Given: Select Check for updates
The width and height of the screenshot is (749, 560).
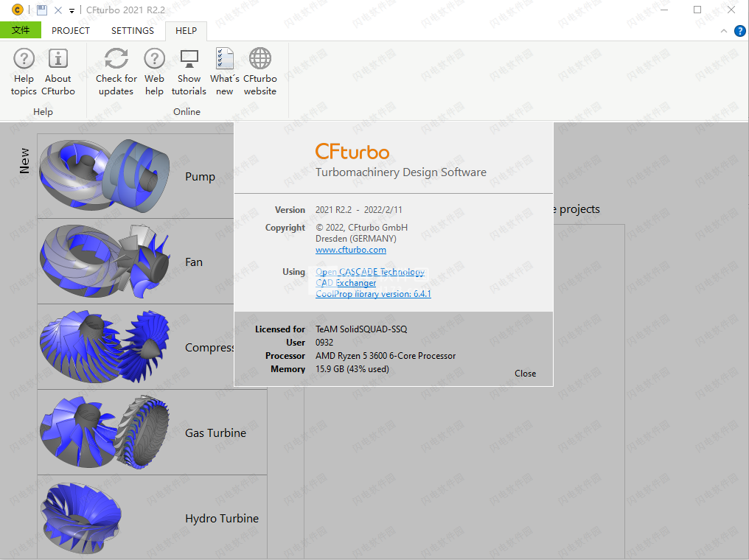Looking at the screenshot, I should [x=116, y=70].
